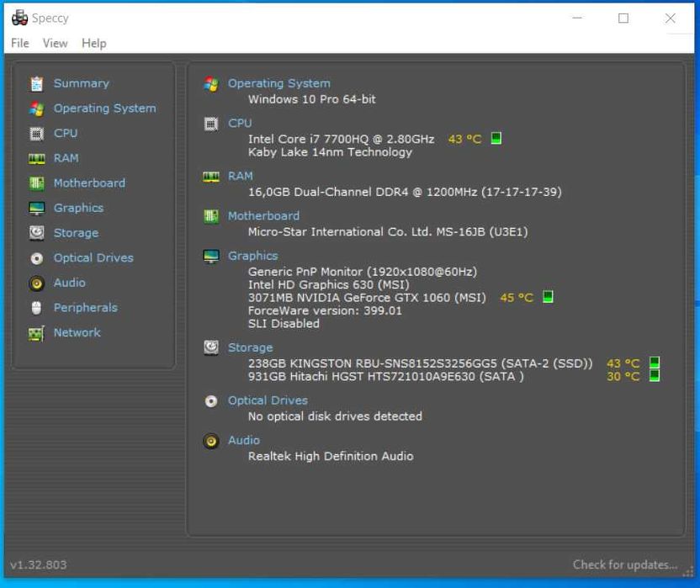Click the 'Intel HD Graphics 630 (MSI)' line
The width and height of the screenshot is (700, 588).
tap(329, 285)
